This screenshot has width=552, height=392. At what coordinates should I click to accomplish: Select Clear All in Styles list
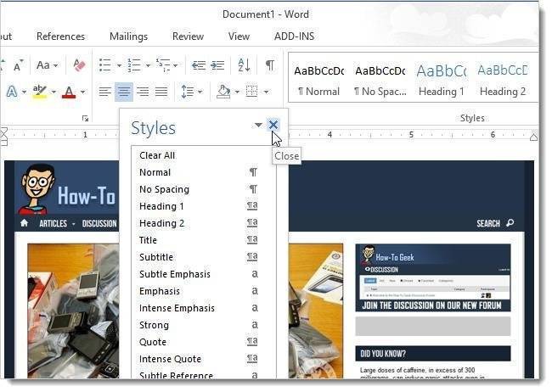[157, 155]
